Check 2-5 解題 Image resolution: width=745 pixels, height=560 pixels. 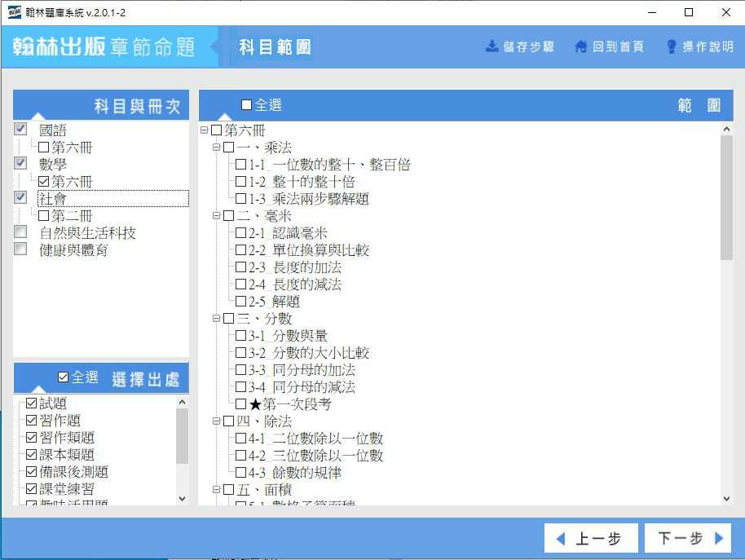pos(241,301)
